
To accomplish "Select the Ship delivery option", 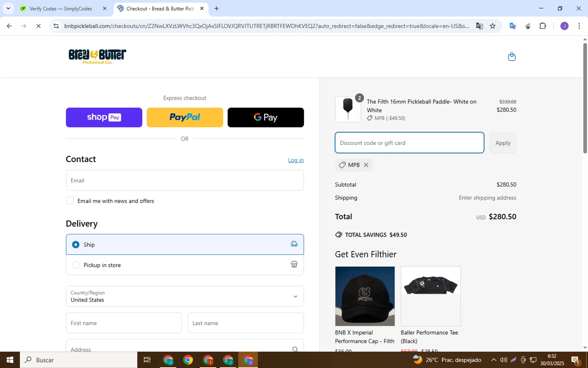I will click(185, 244).
